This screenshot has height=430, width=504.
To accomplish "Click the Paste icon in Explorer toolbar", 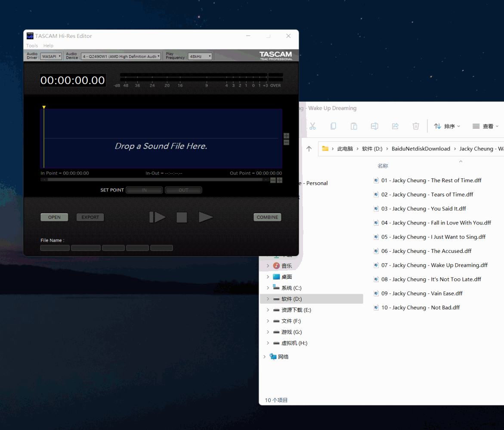I will 354,126.
